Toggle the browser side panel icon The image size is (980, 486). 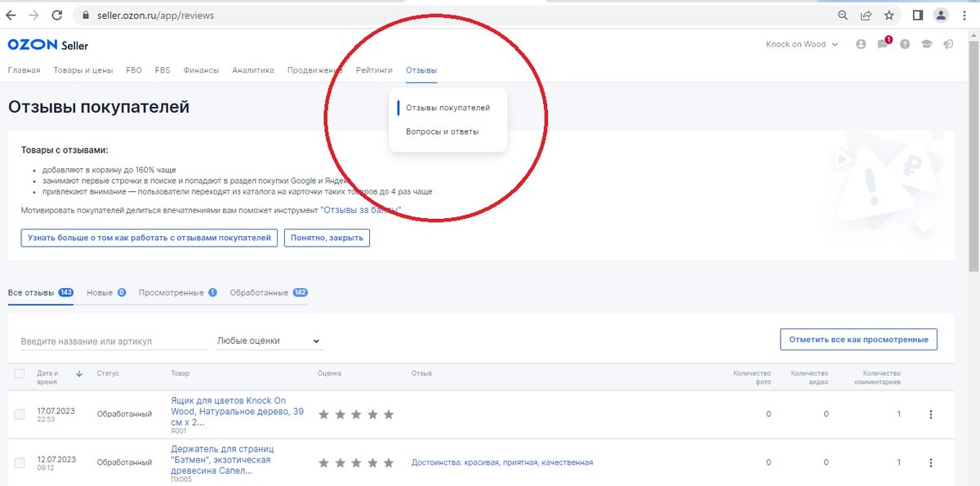(x=918, y=15)
